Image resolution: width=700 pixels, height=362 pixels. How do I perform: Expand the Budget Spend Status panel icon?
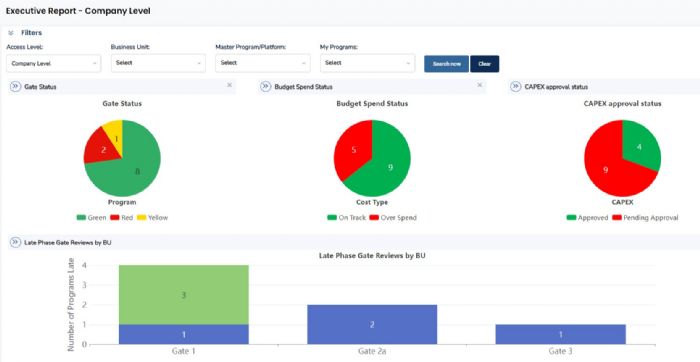(266, 87)
